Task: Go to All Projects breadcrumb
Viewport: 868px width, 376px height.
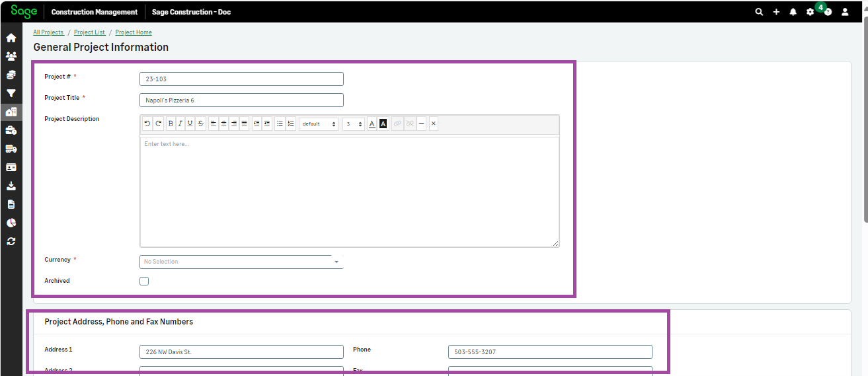Action: 48,32
